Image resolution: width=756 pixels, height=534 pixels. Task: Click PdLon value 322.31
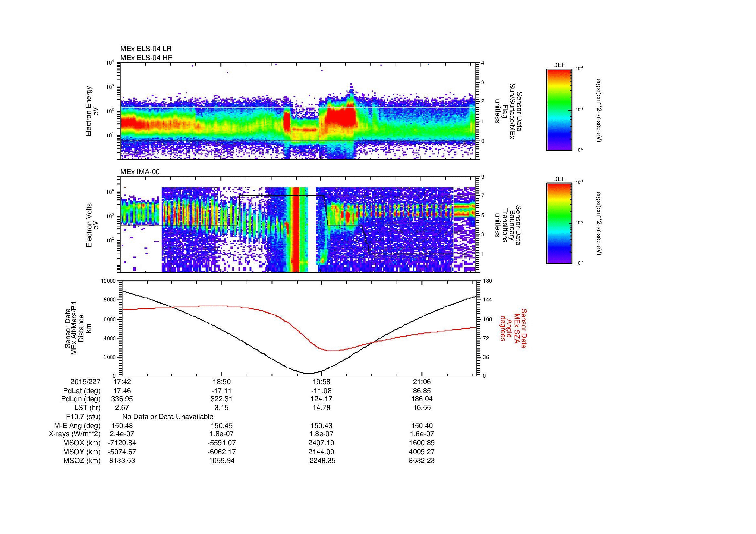coord(222,399)
